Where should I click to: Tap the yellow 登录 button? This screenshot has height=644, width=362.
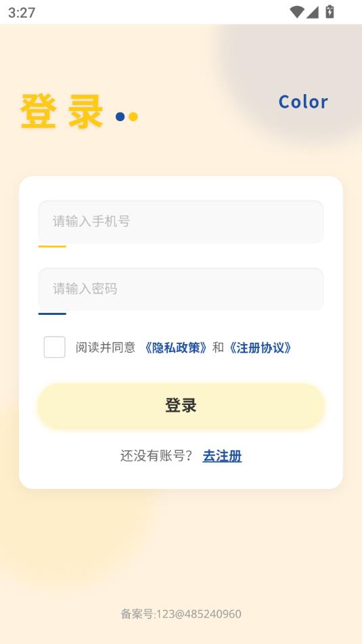pyautogui.click(x=181, y=406)
